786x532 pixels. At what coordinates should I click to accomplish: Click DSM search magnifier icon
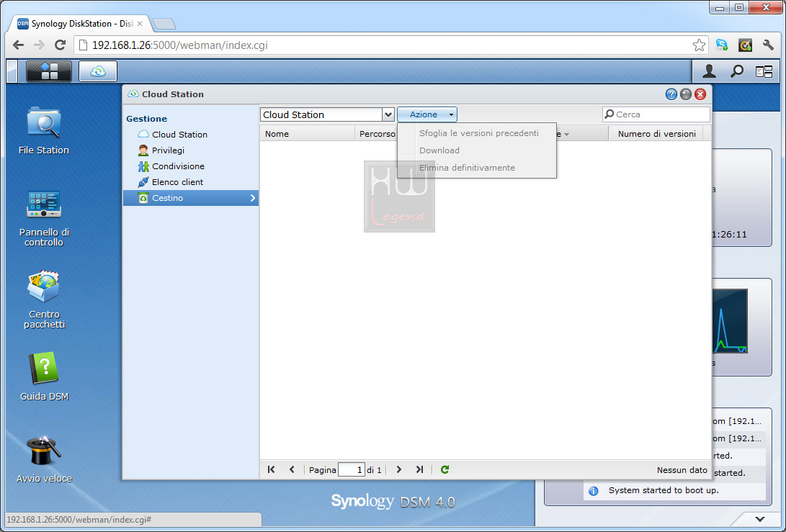(736, 72)
